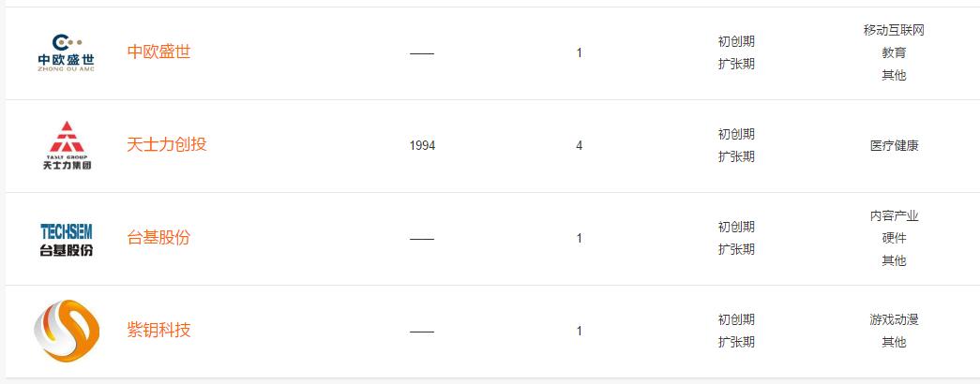Click the 中欧盛世 company logo
Viewport: 980px width, 384px height.
point(67,52)
